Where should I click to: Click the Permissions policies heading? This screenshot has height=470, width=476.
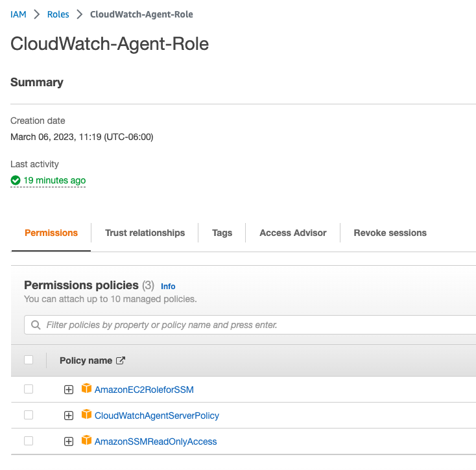tap(81, 285)
